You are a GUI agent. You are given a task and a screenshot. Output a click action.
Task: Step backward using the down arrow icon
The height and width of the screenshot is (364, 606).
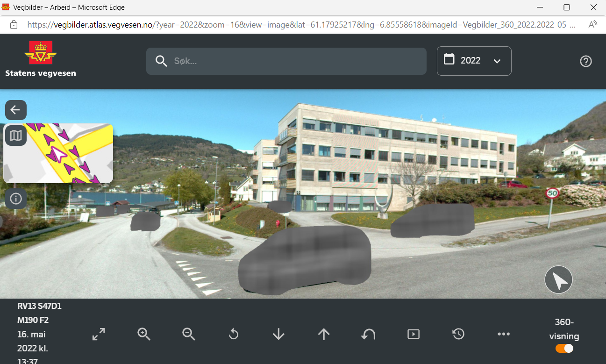click(278, 334)
